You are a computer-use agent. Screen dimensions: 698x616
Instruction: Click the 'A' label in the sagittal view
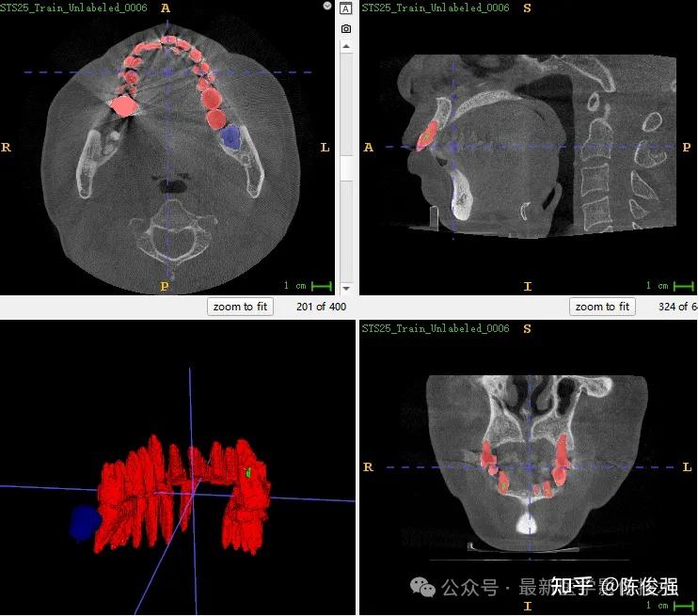[x=368, y=147]
